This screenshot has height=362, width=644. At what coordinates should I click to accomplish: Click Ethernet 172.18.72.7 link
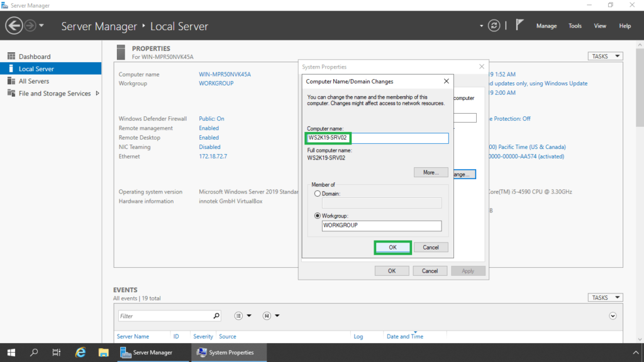pyautogui.click(x=213, y=156)
